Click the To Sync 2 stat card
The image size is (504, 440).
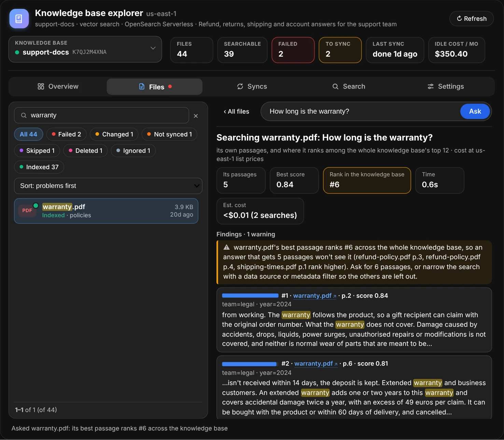click(340, 50)
